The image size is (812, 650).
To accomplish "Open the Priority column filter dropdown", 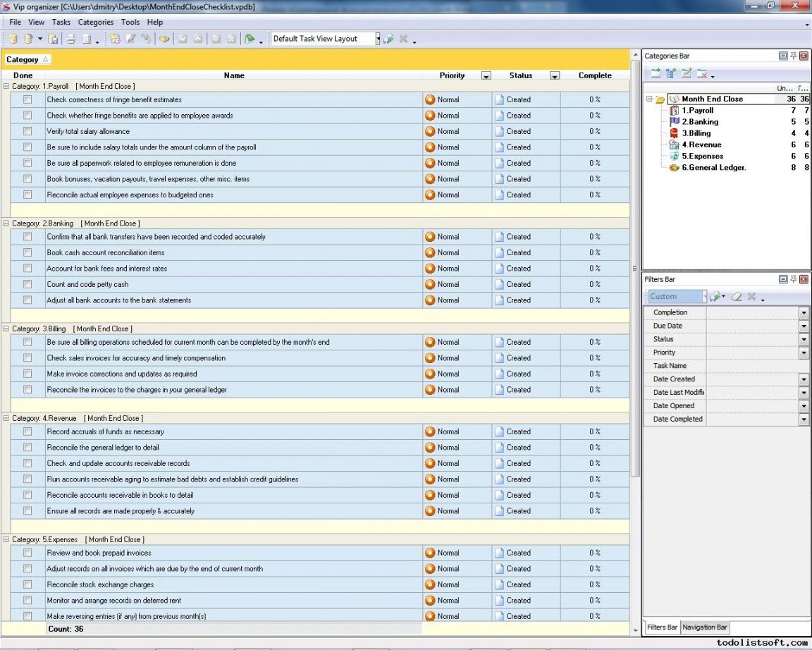I will pyautogui.click(x=486, y=75).
